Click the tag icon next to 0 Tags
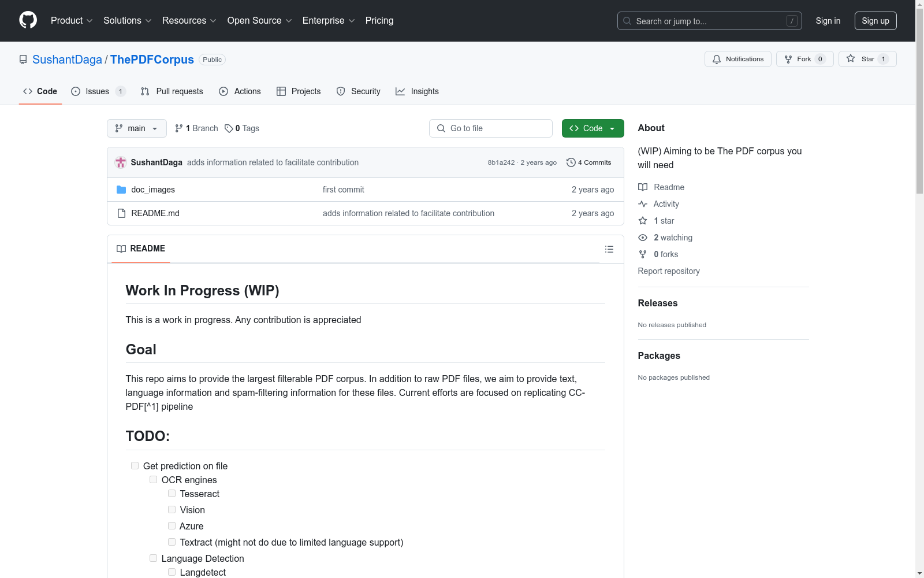This screenshot has width=924, height=578. (229, 128)
